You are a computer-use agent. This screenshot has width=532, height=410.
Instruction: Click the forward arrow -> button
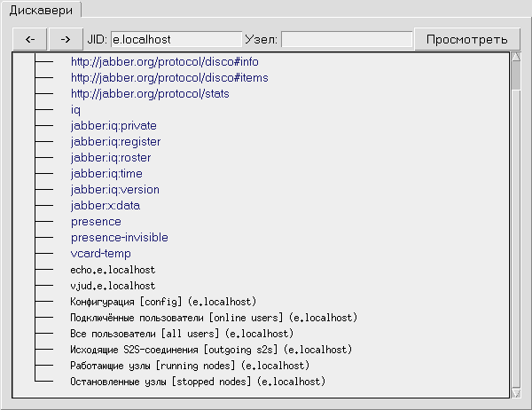pyautogui.click(x=66, y=39)
